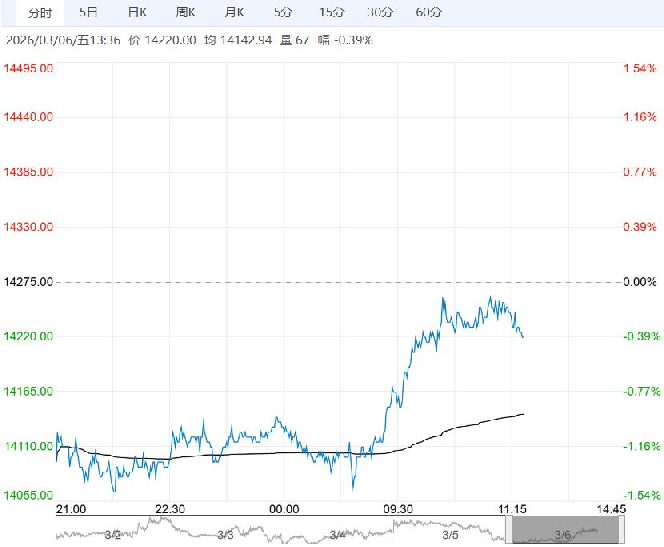Jump to 3/2 on the overview timeline

pyautogui.click(x=113, y=535)
